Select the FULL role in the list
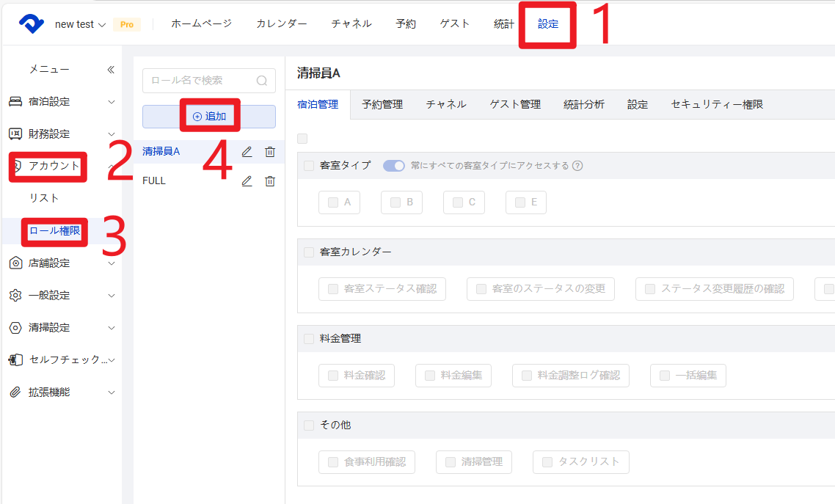 coord(155,181)
